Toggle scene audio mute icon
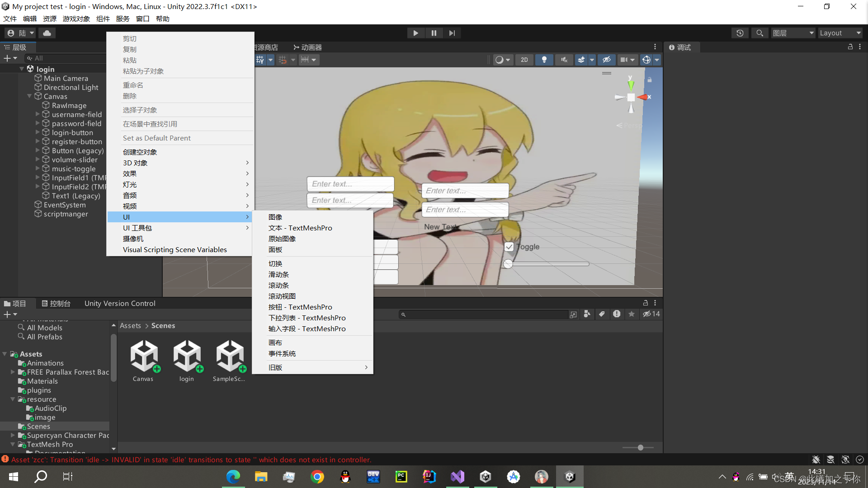 [564, 60]
